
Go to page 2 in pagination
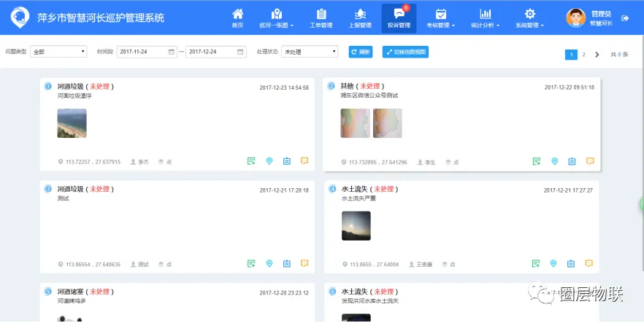pyautogui.click(x=583, y=55)
